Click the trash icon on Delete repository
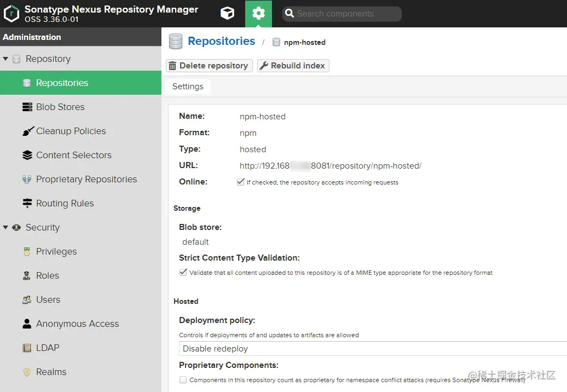Image resolution: width=567 pixels, height=392 pixels. [x=172, y=66]
